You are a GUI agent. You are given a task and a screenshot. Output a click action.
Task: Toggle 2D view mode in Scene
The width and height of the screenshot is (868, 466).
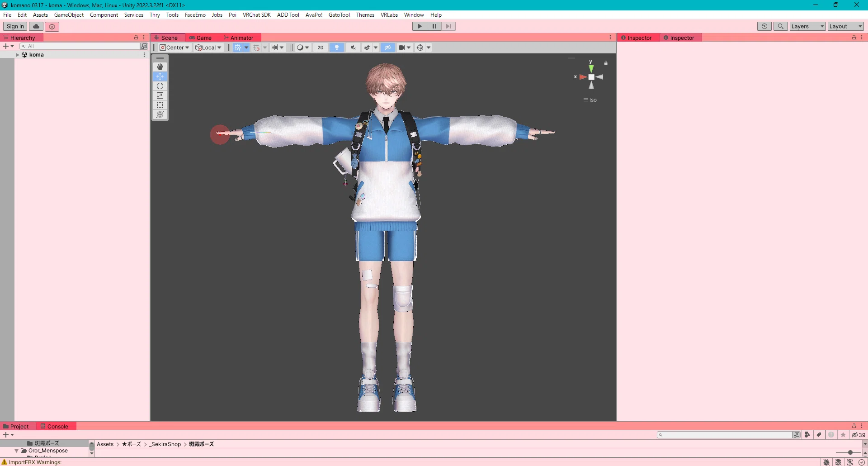(321, 48)
